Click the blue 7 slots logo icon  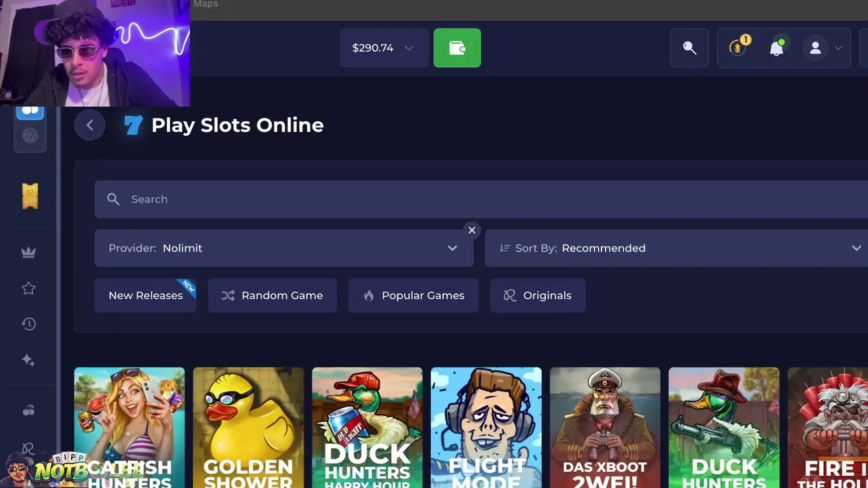pos(134,125)
